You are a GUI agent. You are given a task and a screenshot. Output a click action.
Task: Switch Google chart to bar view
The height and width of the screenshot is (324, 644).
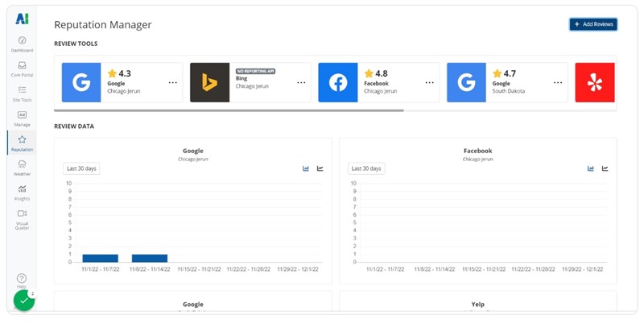coord(306,168)
